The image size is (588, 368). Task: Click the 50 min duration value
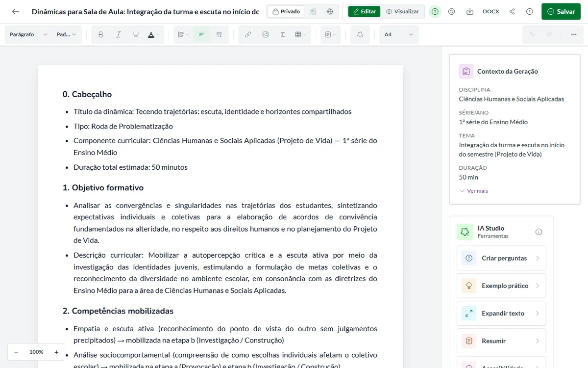468,177
